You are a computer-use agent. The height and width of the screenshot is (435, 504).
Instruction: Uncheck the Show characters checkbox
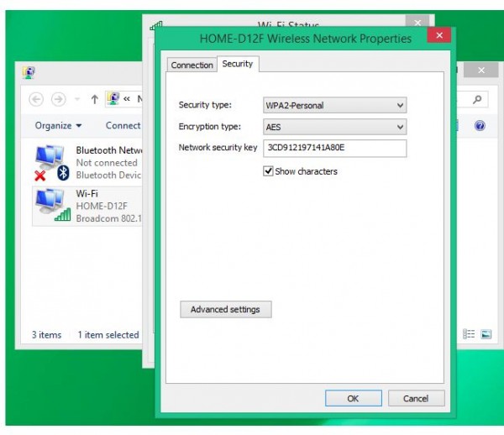[x=268, y=171]
